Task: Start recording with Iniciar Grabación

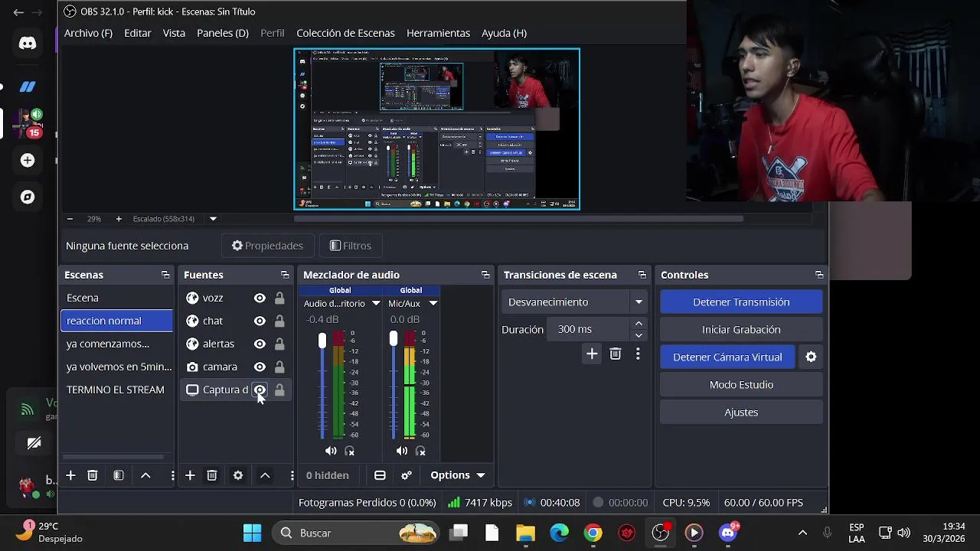Action: [x=741, y=329]
